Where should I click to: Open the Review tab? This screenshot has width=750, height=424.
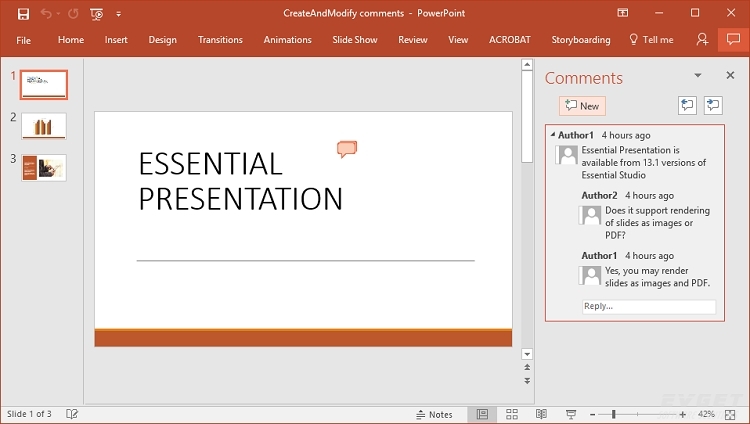tap(412, 40)
